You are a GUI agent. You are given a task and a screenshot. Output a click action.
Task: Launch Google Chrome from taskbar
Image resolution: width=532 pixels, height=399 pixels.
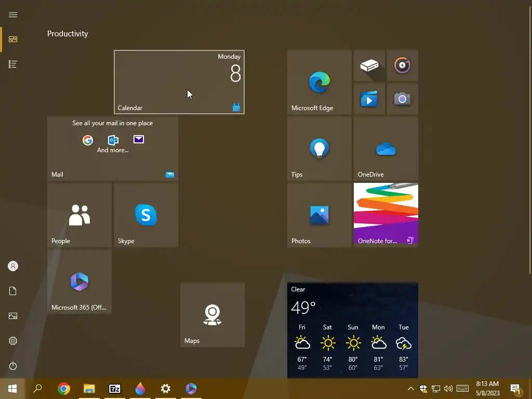[64, 389]
